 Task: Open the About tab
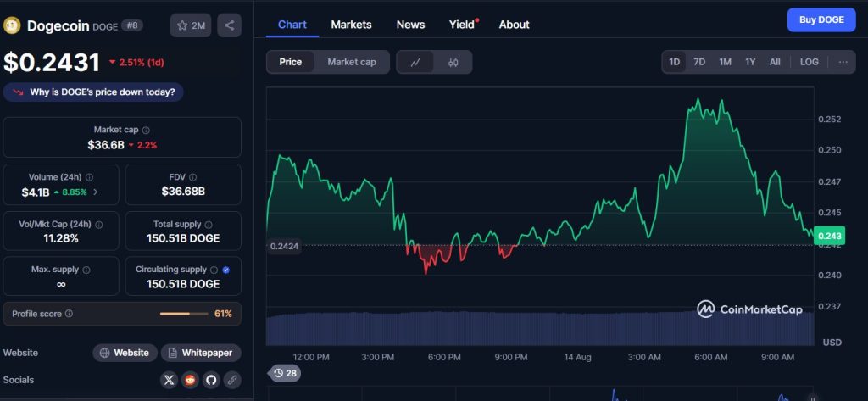coord(515,25)
